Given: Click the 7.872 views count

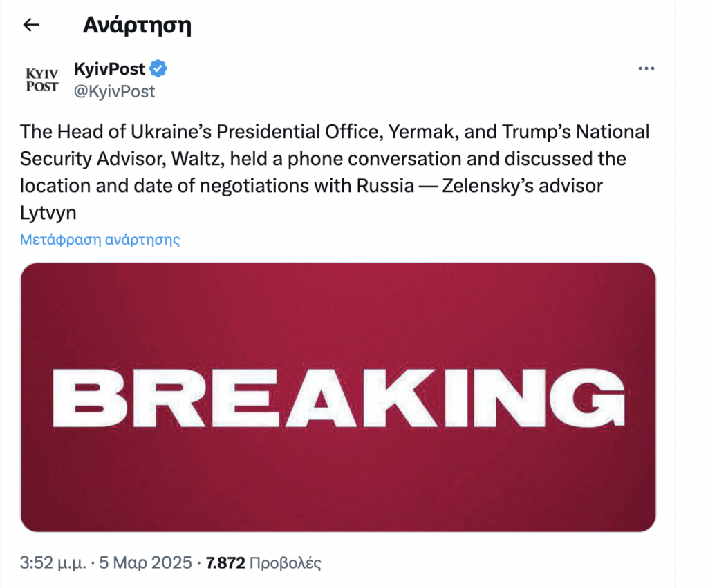Looking at the screenshot, I should click(226, 563).
